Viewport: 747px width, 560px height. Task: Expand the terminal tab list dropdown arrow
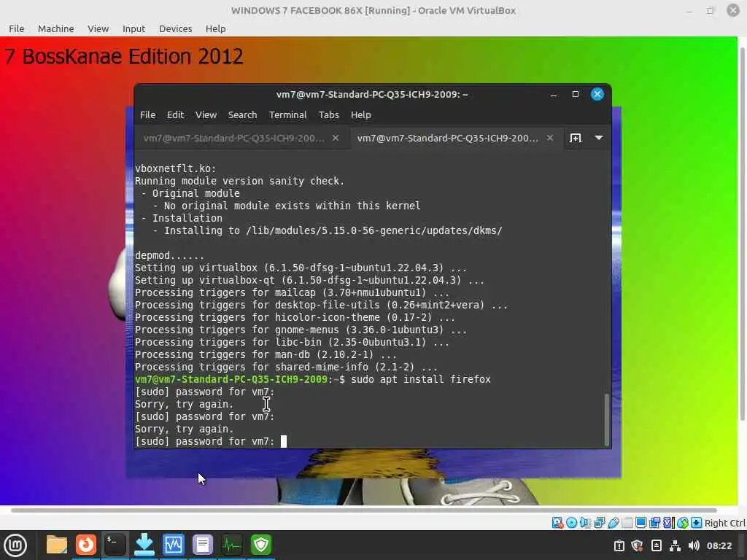pyautogui.click(x=599, y=138)
